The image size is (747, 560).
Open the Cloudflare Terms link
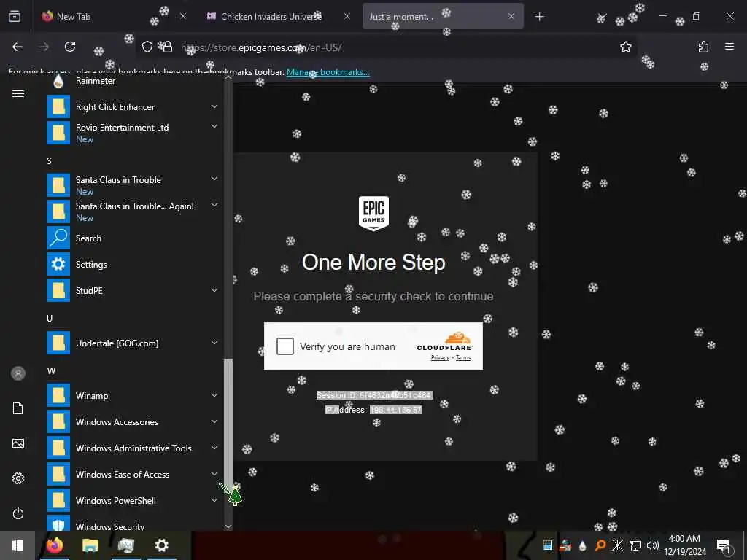[x=463, y=357]
